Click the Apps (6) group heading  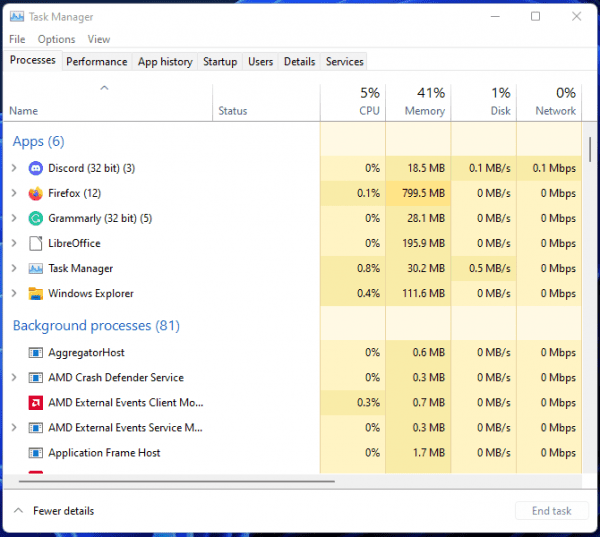point(38,142)
